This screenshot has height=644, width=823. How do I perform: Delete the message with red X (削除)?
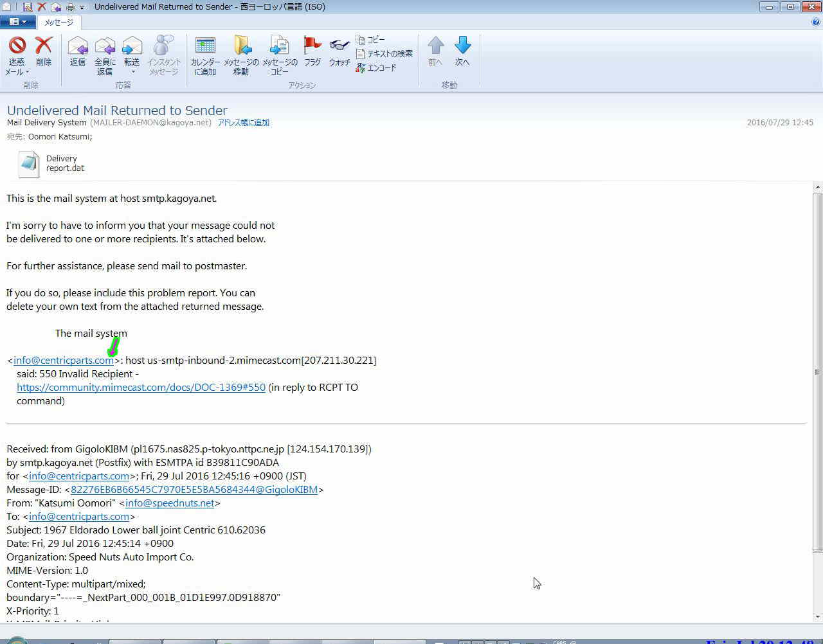click(x=44, y=51)
